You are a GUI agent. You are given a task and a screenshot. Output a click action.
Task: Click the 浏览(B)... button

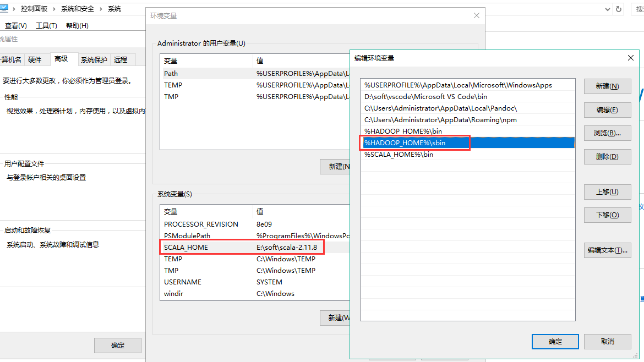(x=607, y=133)
